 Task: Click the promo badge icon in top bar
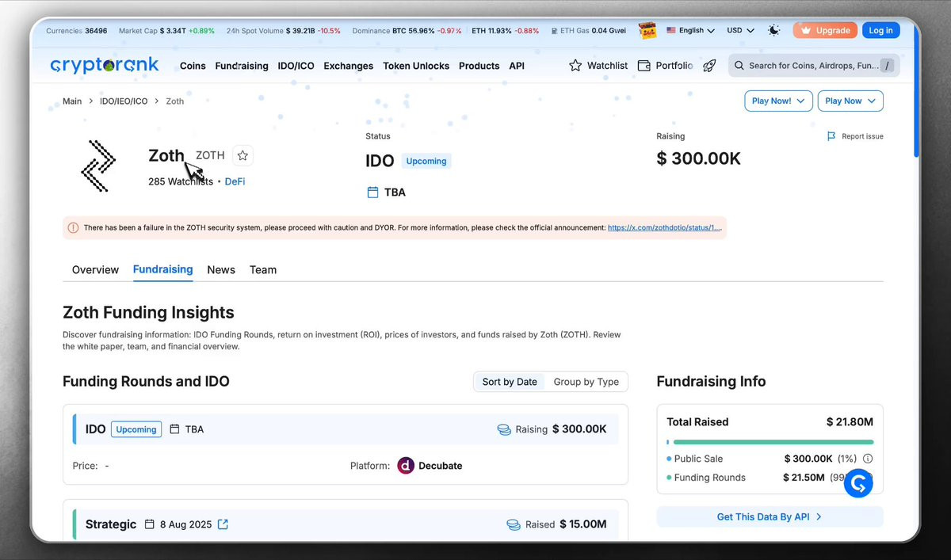coord(647,31)
